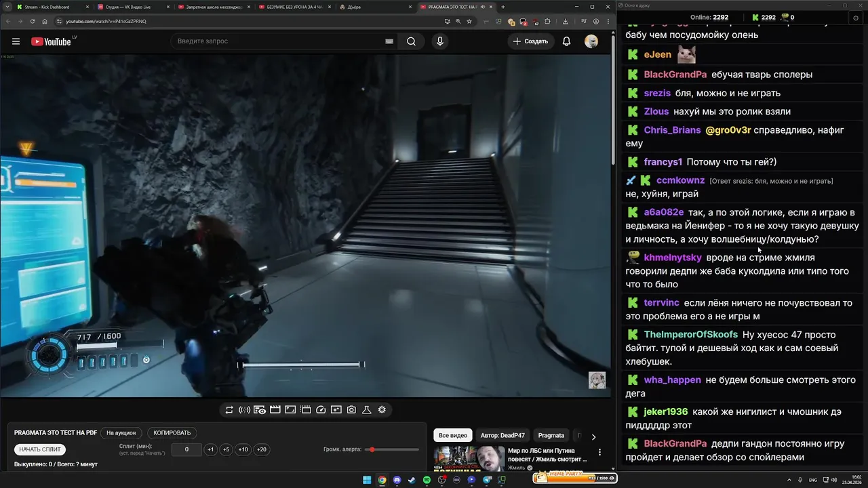Open the gear settings icon in the player toolbar
Viewport: 868px width, 488px height.
click(x=382, y=410)
